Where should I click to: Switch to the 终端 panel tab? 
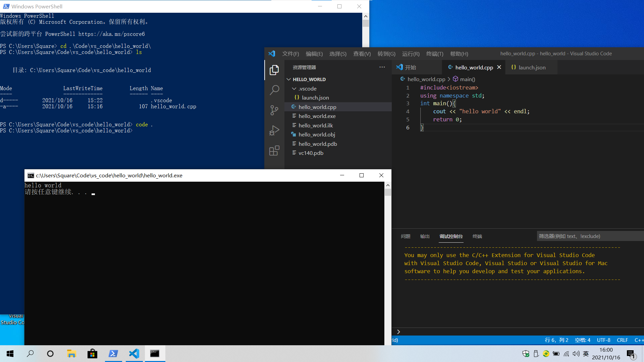pyautogui.click(x=477, y=236)
